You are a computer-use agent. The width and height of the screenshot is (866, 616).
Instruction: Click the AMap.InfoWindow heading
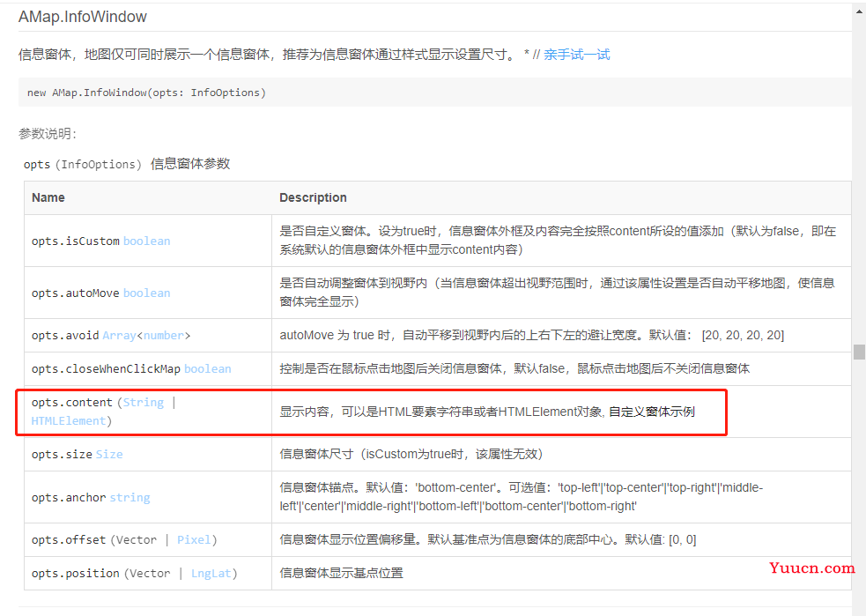pyautogui.click(x=83, y=17)
